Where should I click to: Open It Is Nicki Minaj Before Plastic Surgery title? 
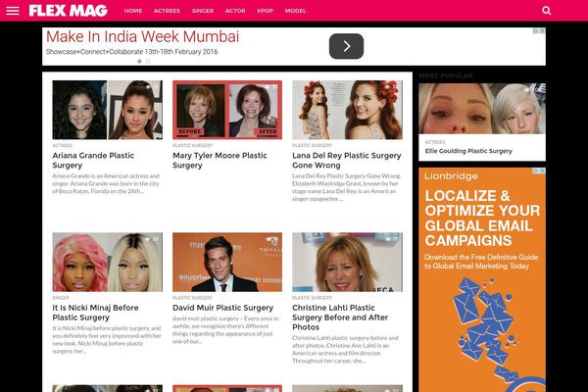pos(96,313)
